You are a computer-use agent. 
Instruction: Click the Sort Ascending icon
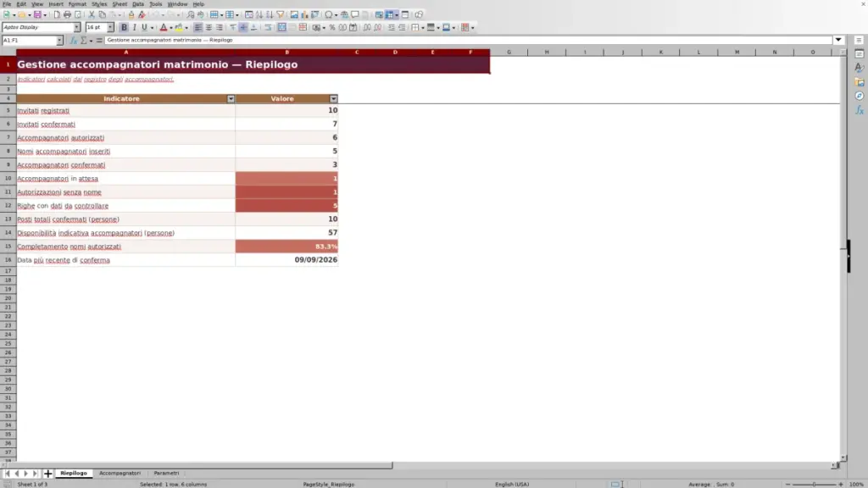tap(259, 15)
